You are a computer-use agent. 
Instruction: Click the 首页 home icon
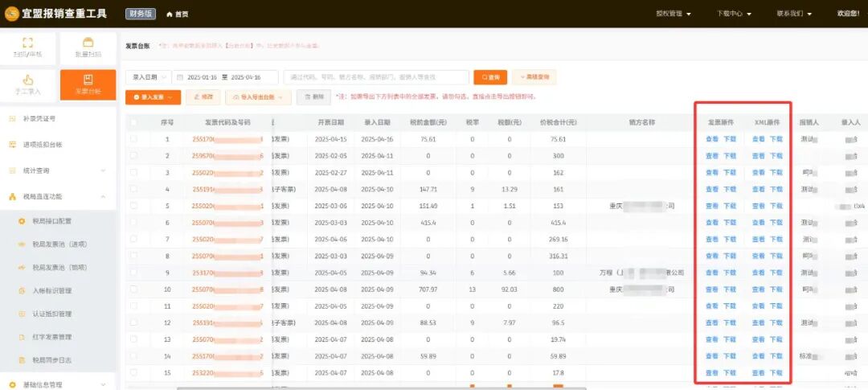(x=170, y=14)
